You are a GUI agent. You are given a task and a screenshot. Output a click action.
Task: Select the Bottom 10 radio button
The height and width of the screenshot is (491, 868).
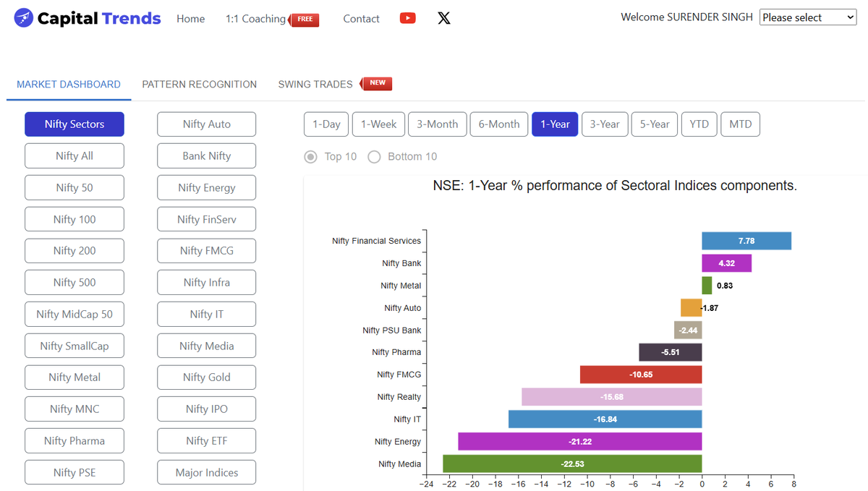(x=374, y=157)
